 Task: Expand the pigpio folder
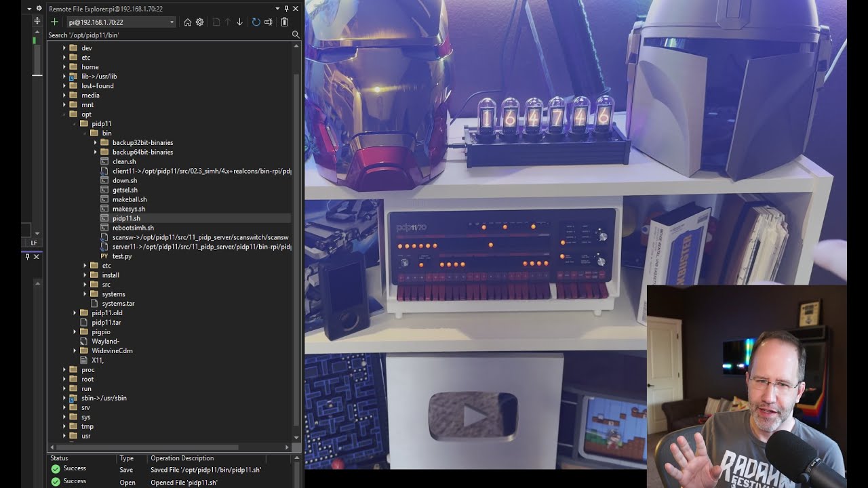click(x=75, y=332)
